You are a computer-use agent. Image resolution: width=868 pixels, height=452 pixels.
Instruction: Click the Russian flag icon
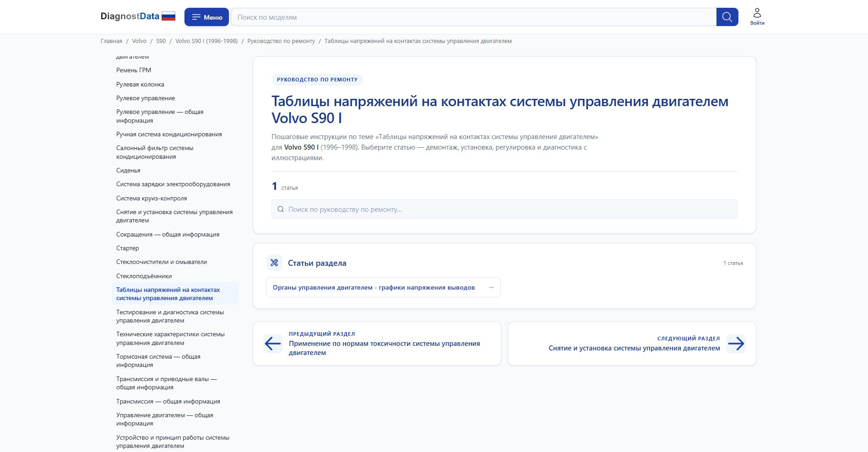coord(168,16)
